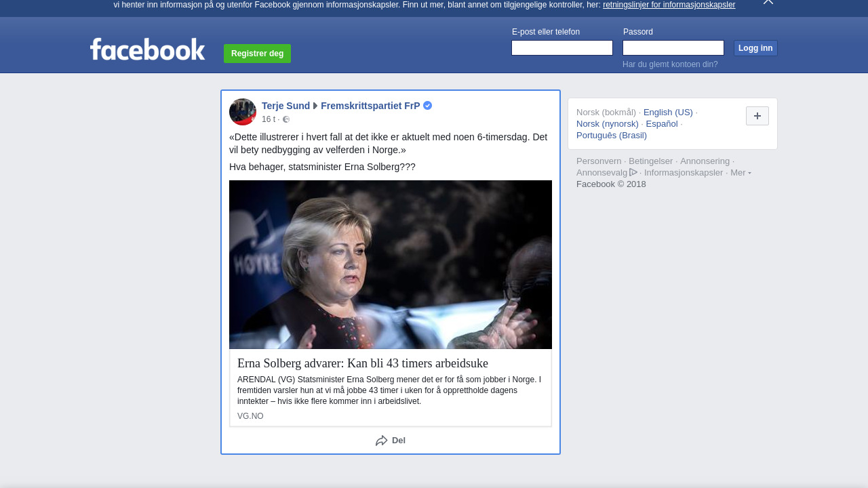
Task: Switch language to English (US)
Action: point(668,113)
